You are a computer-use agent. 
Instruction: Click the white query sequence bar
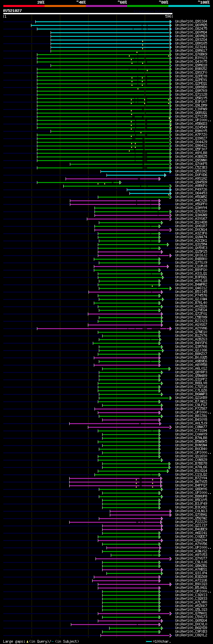88,14
